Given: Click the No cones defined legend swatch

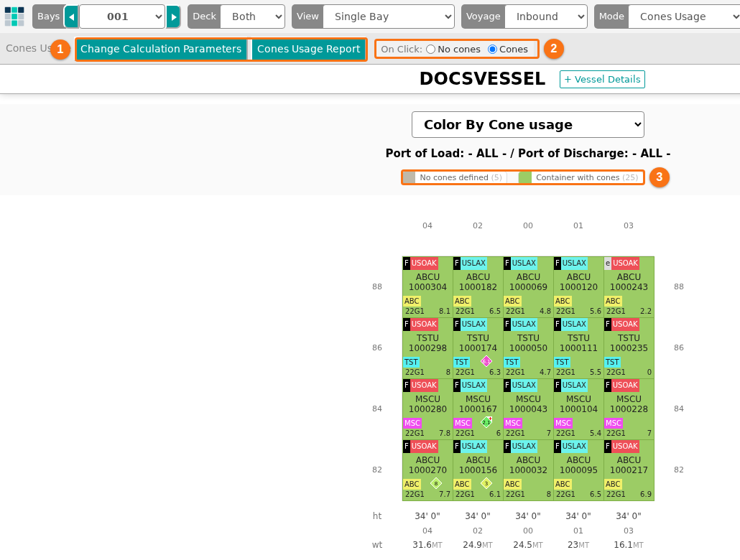Looking at the screenshot, I should pos(410,177).
